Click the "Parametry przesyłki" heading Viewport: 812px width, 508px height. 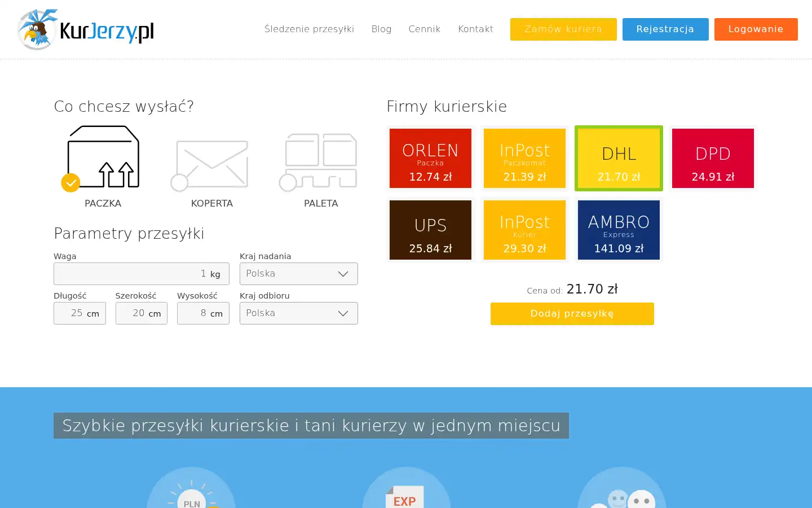click(129, 233)
